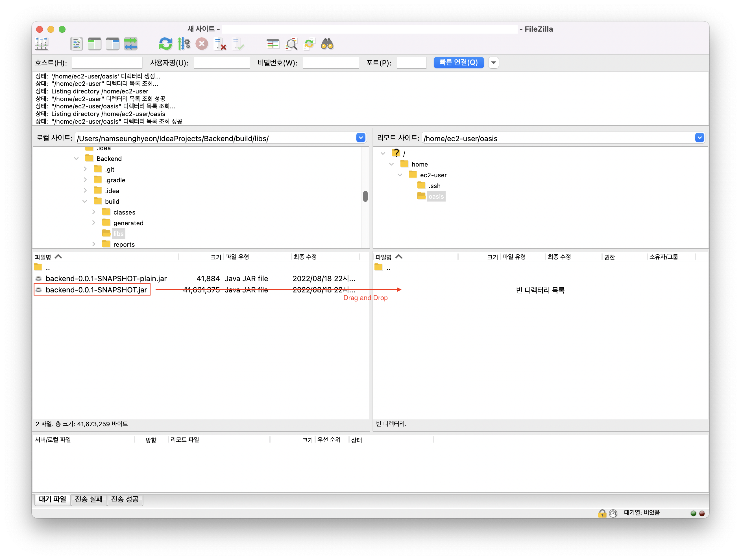
Task: Click the remote parent directory '..' row
Action: (x=540, y=268)
